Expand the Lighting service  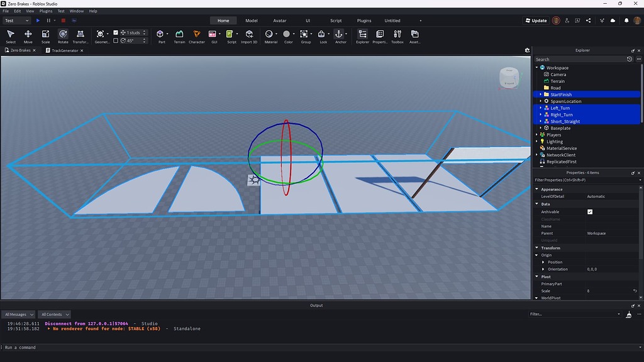pyautogui.click(x=537, y=141)
